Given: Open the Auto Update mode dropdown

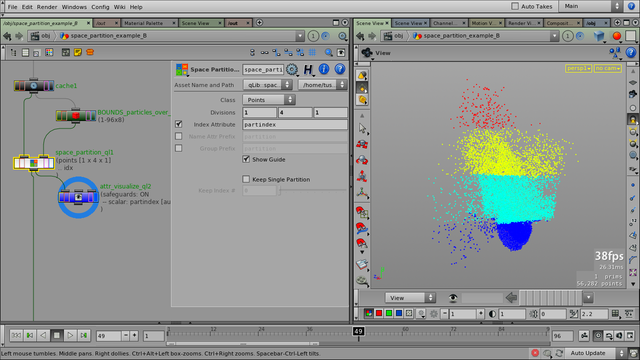Looking at the screenshot, I should tap(597, 353).
